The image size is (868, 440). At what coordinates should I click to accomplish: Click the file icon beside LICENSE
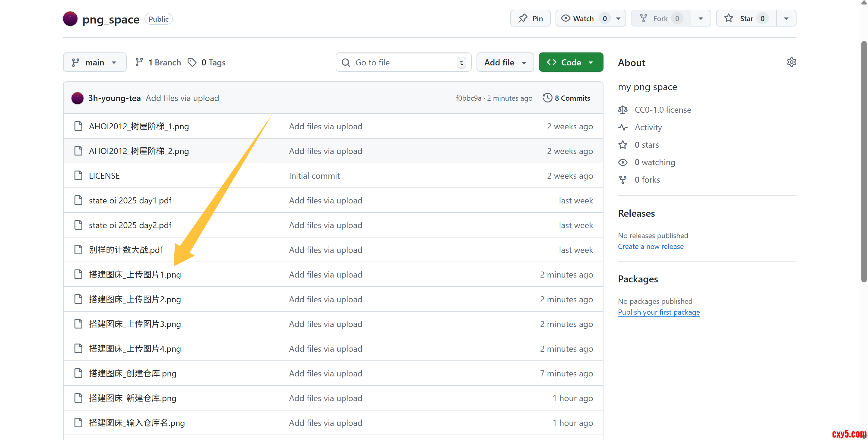[78, 175]
